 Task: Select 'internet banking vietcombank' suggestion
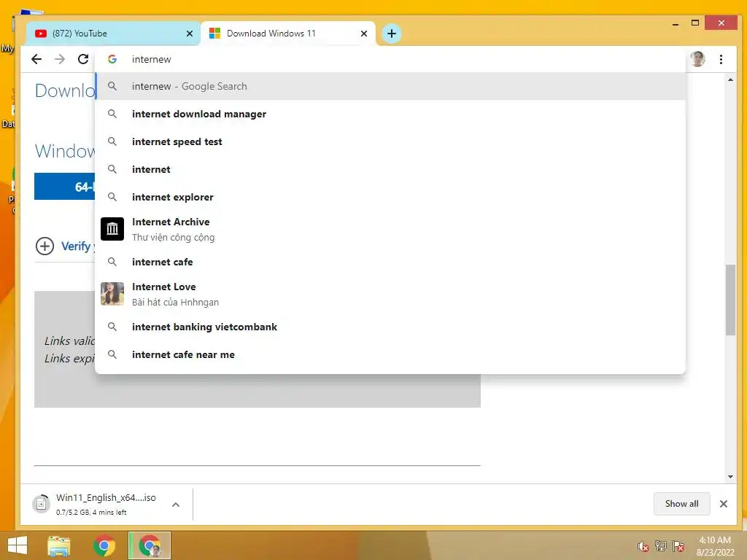point(391,327)
